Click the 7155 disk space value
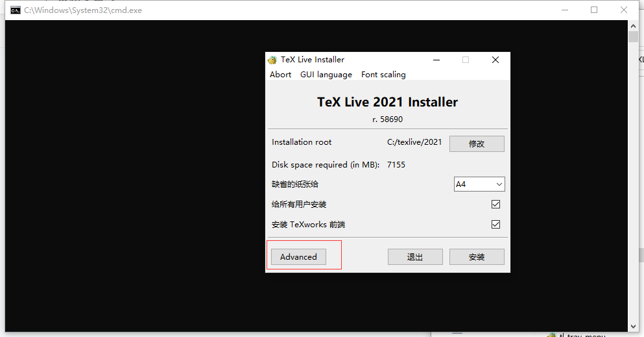This screenshot has height=337, width=644. (x=396, y=165)
